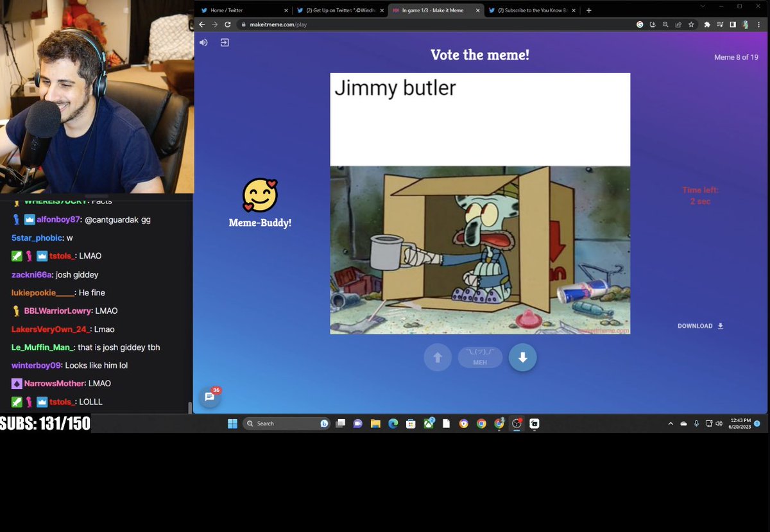This screenshot has width=770, height=532.
Task: Click the 'Vote the meme!' heading
Action: click(x=480, y=55)
